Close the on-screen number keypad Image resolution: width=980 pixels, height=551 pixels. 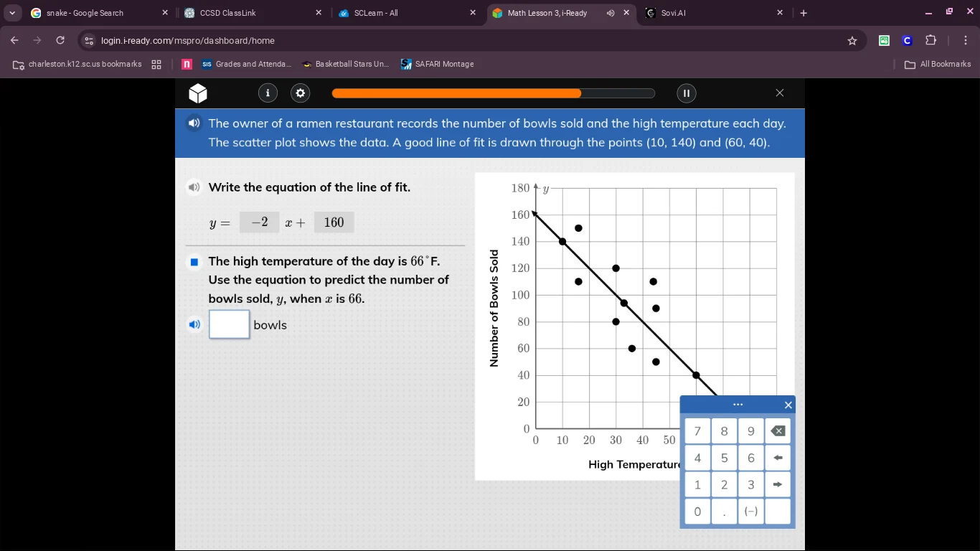[788, 405]
